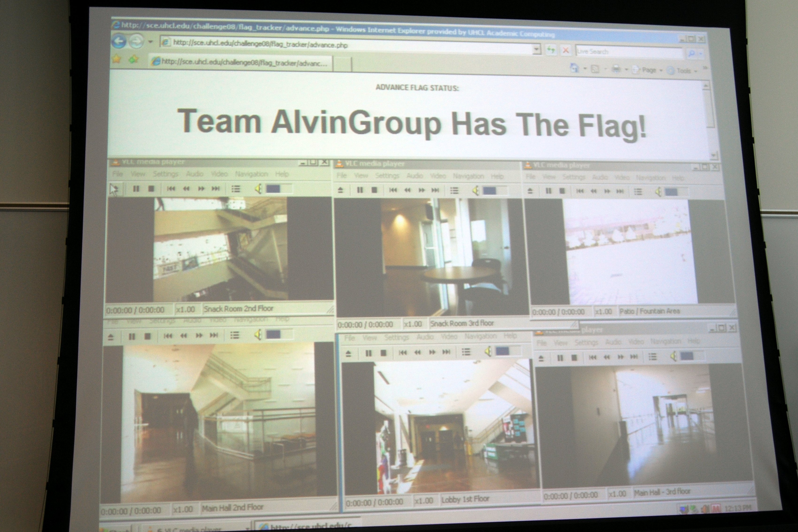Click Previous track in Snack Room 2nd Floor player
The height and width of the screenshot is (532, 798).
click(x=171, y=189)
